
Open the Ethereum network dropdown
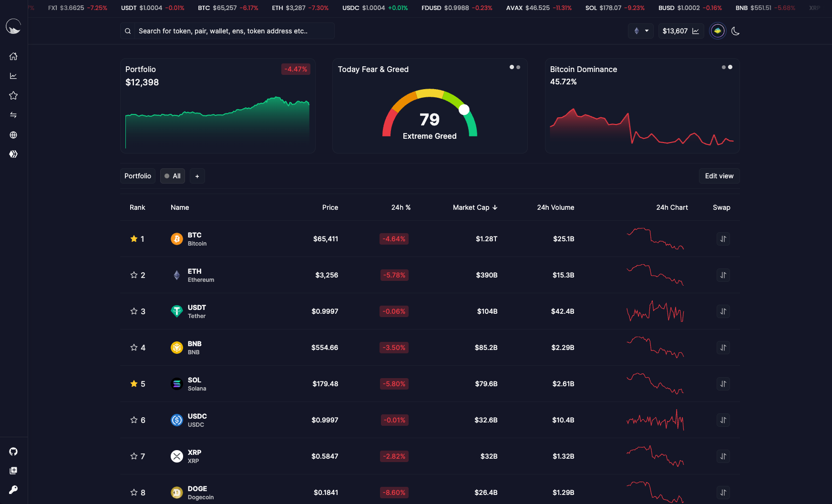(x=641, y=31)
